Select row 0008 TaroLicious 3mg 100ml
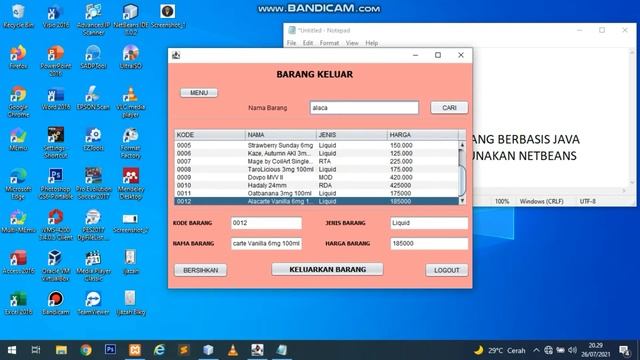 [316, 169]
